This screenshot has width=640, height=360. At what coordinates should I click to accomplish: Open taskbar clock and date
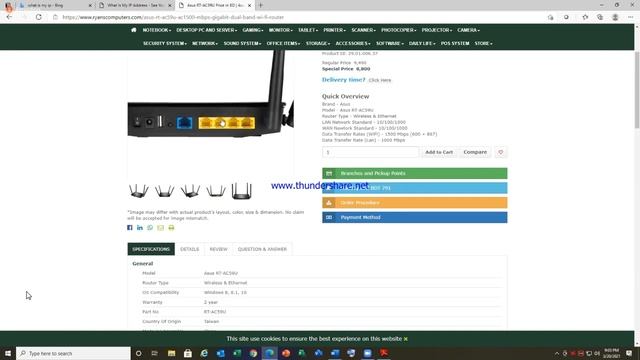[x=611, y=353]
